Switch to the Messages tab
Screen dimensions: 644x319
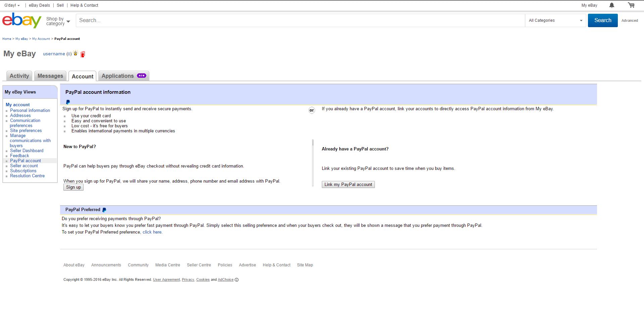tap(50, 76)
